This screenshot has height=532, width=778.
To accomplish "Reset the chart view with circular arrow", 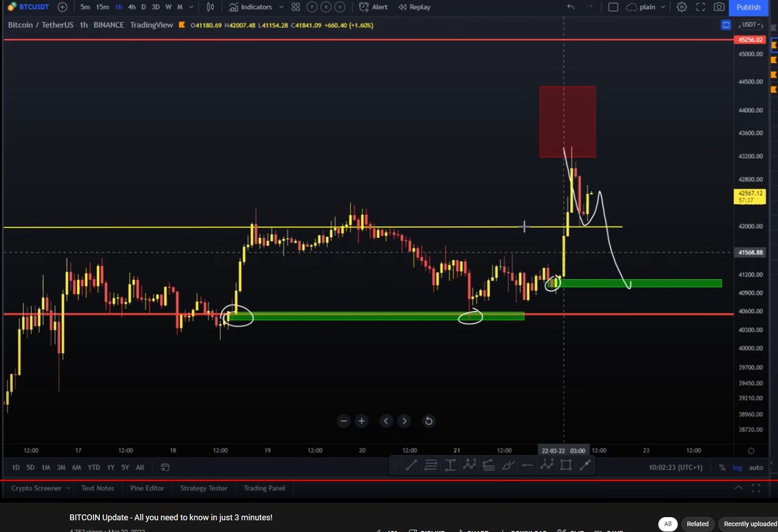I will (x=429, y=421).
